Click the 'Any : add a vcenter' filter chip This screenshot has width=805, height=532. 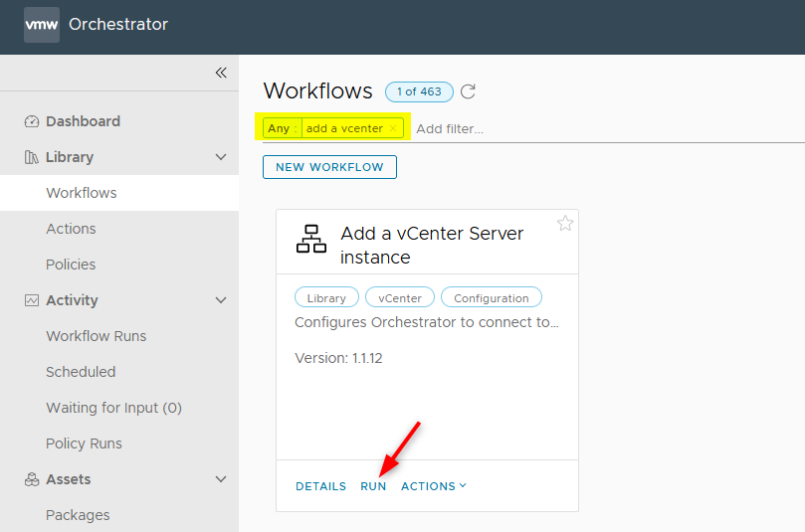pos(333,128)
